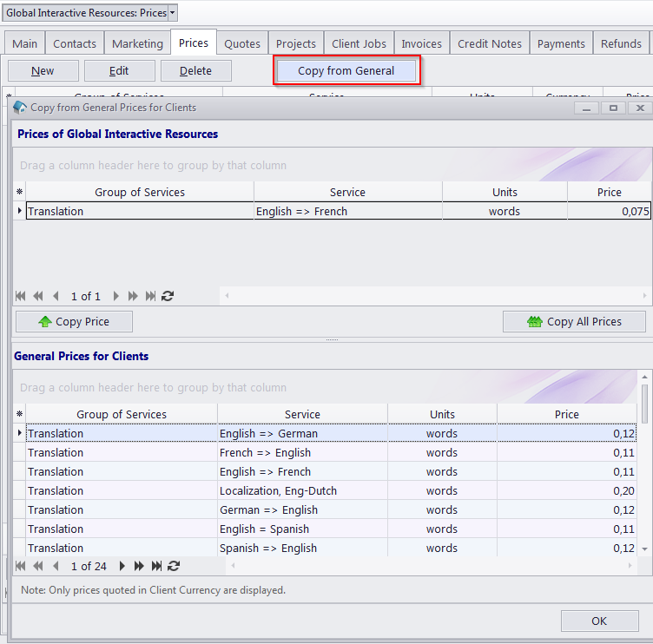Close the Copy from General Prices dialog
This screenshot has width=653, height=644.
[x=641, y=108]
